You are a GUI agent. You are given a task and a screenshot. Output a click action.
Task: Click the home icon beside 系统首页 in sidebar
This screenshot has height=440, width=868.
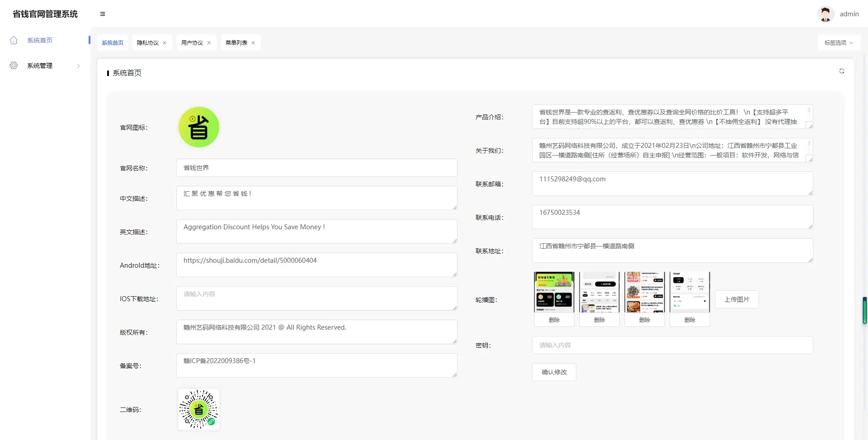click(14, 40)
